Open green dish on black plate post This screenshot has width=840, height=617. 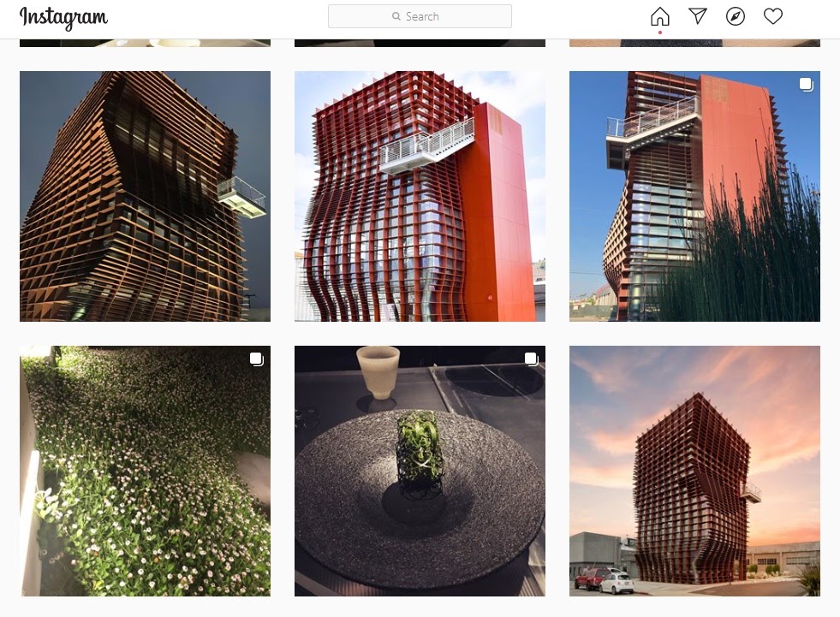coord(420,471)
